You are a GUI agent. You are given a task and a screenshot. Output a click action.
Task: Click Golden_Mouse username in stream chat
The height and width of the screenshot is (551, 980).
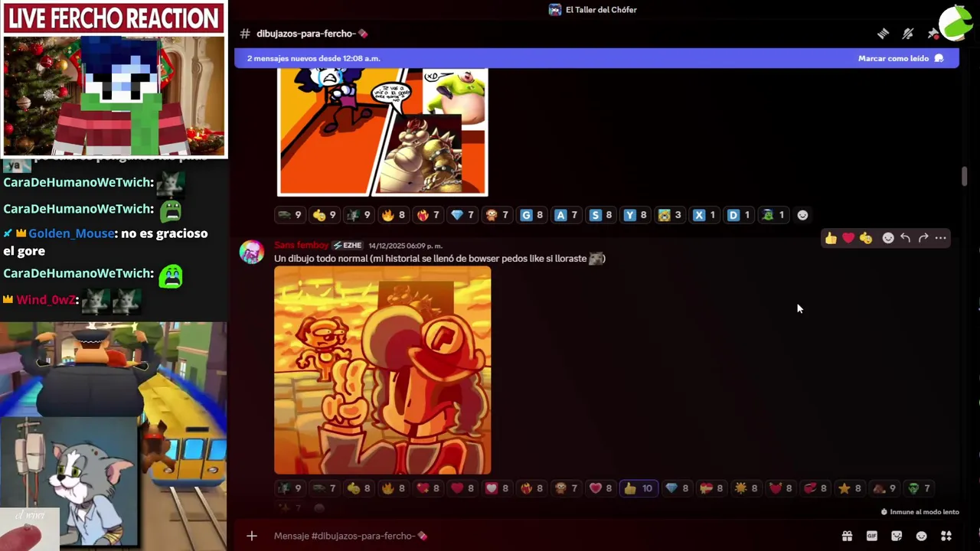[x=71, y=233]
